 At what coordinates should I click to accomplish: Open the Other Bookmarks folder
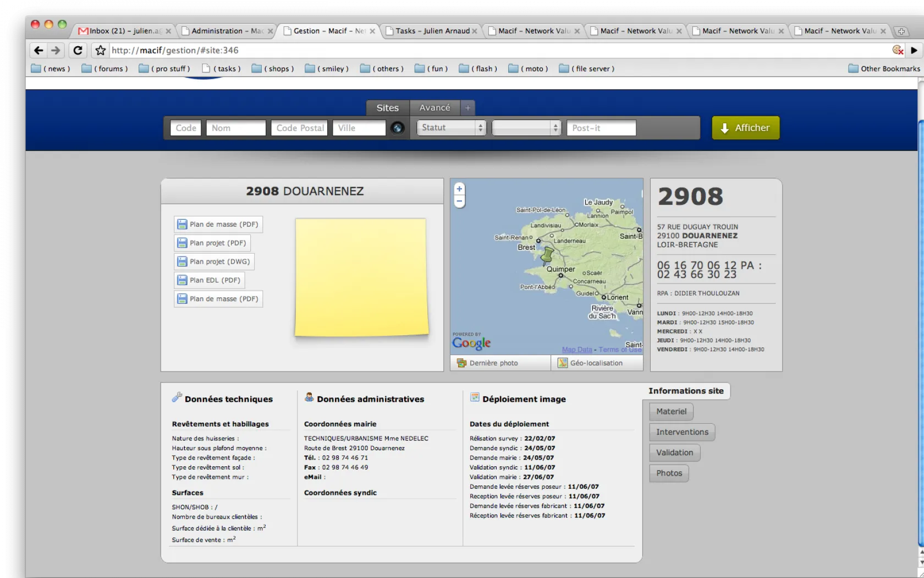pos(884,69)
